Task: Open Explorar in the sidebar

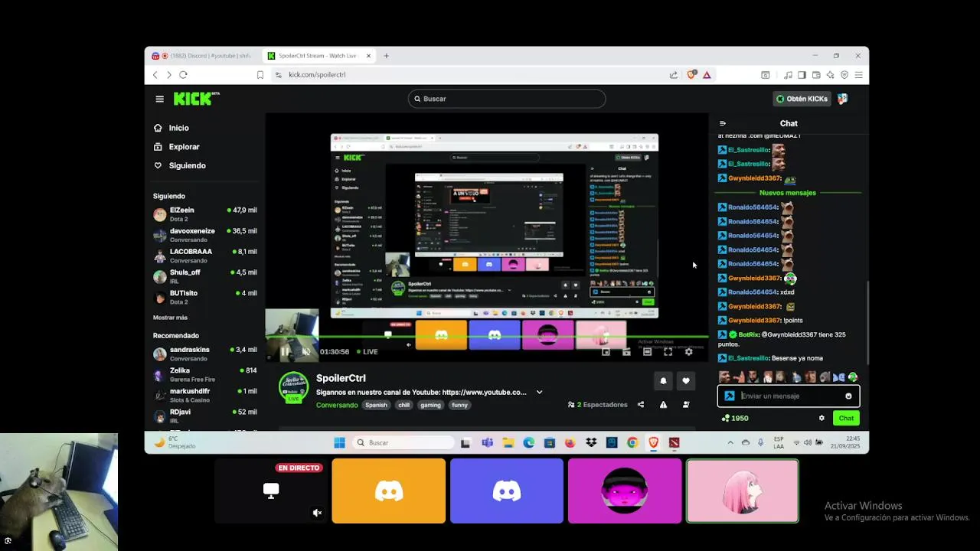Action: click(x=176, y=147)
